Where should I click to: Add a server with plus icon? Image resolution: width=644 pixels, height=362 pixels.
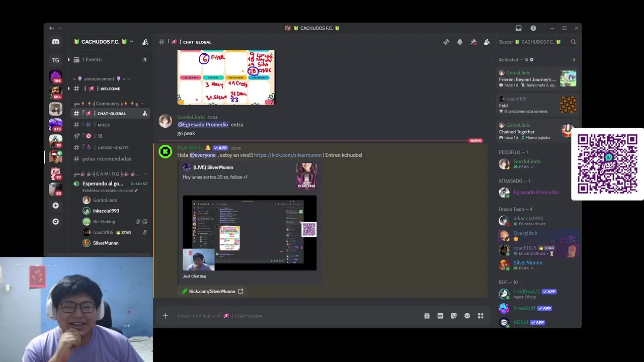tap(55, 205)
